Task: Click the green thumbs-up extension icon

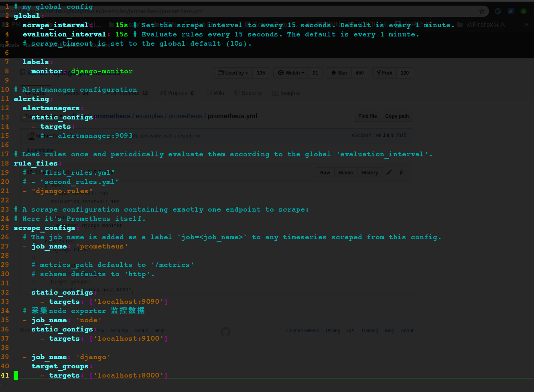Action: pyautogui.click(x=523, y=11)
